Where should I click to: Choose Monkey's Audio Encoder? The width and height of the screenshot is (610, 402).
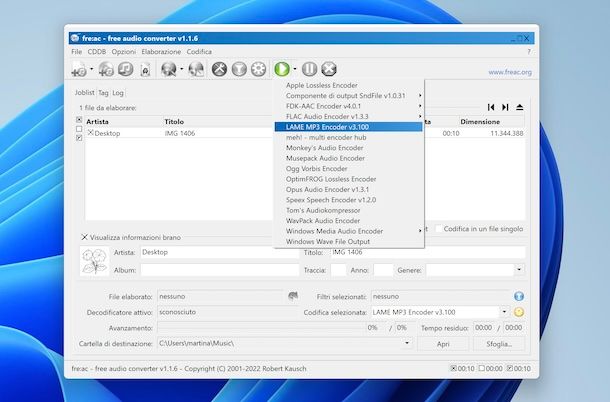coord(349,148)
